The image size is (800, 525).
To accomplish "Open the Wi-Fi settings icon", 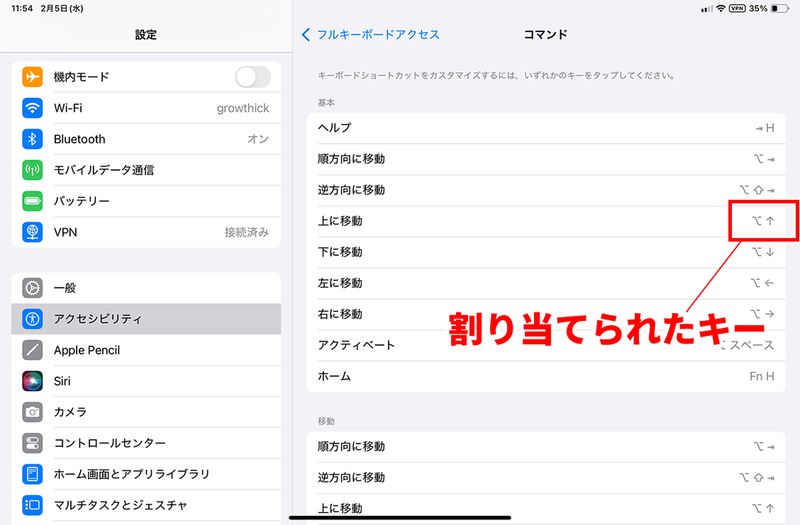I will pos(32,108).
